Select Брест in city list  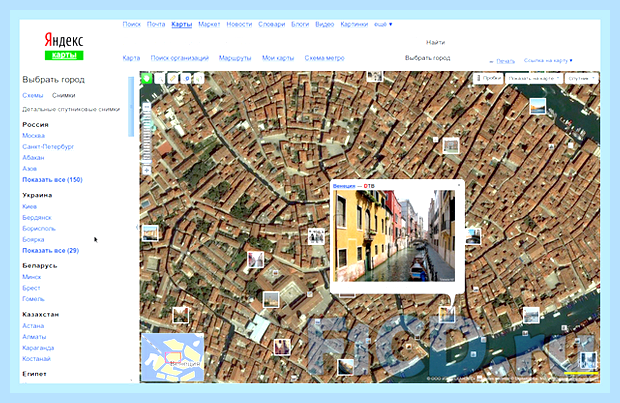(31, 288)
